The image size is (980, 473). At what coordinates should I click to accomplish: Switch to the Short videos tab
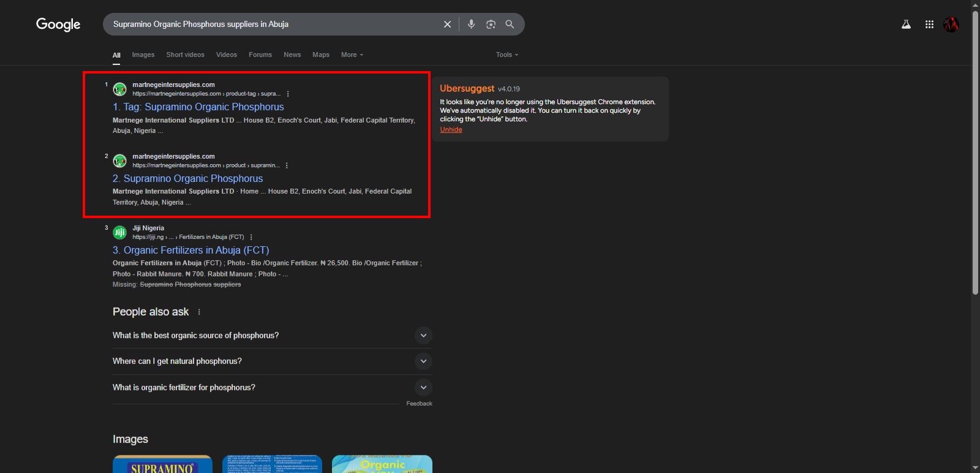tap(186, 55)
